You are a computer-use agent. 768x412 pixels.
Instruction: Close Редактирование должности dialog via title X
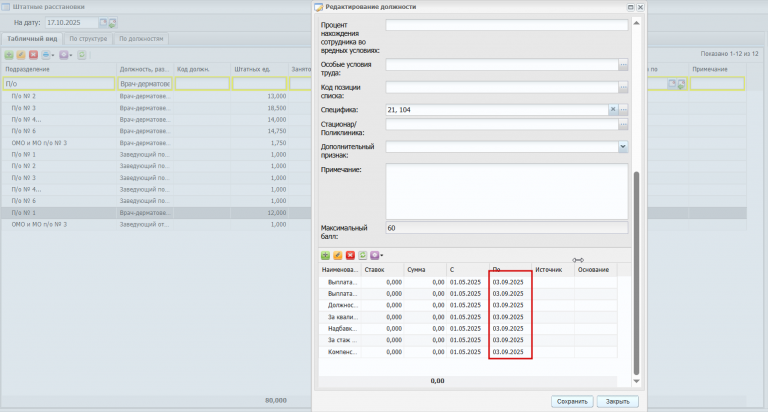tap(640, 7)
